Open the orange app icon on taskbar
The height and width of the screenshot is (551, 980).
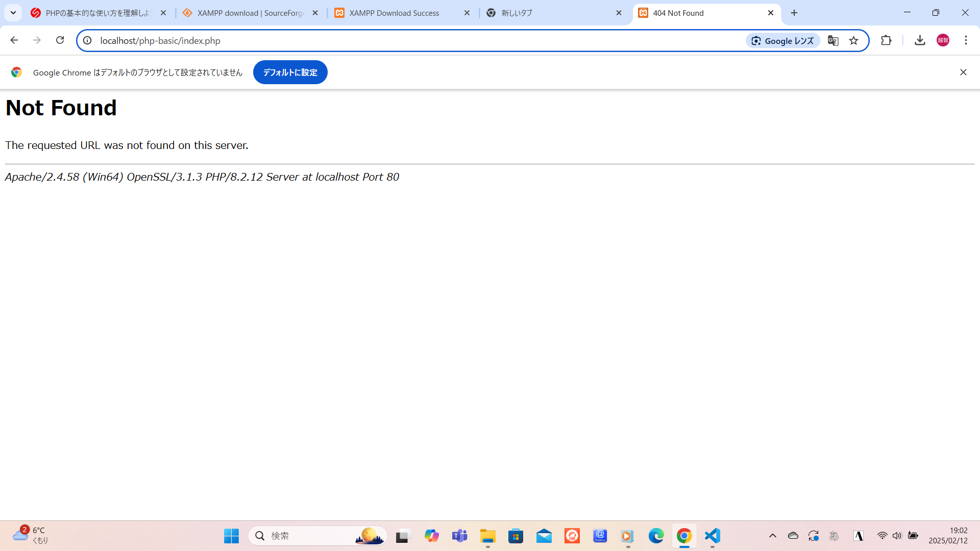pos(572,536)
